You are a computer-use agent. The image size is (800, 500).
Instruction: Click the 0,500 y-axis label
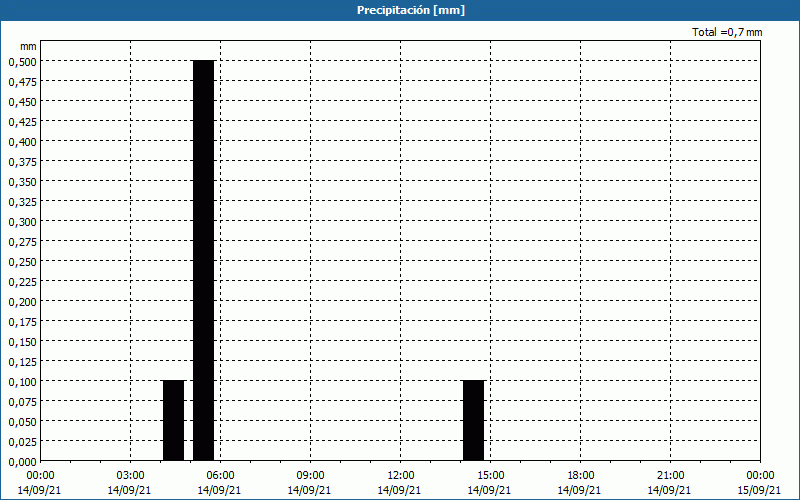click(x=22, y=61)
